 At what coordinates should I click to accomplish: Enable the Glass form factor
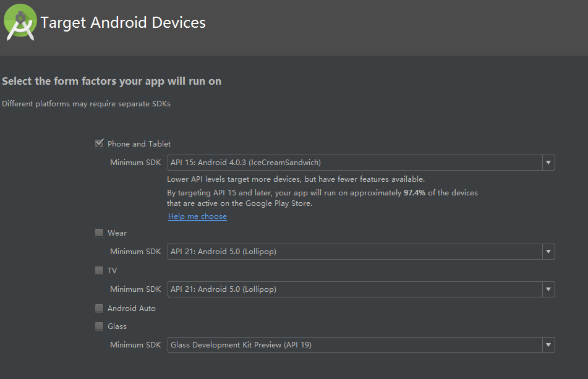99,326
